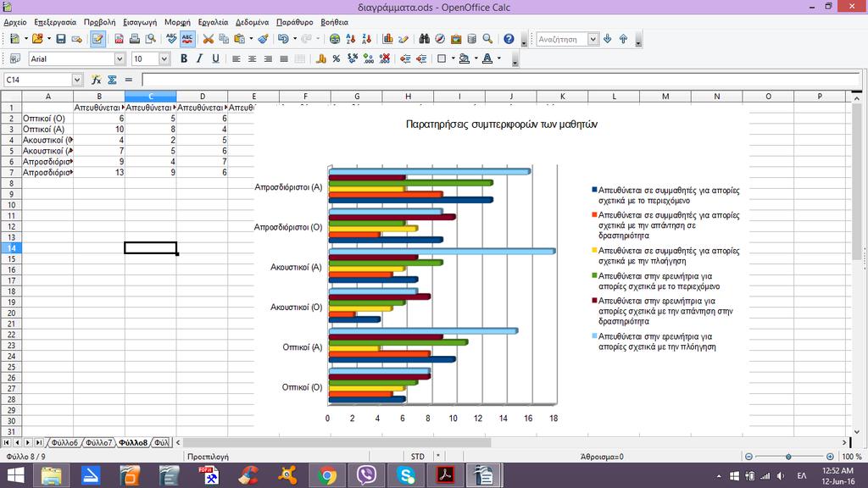Viewport: 868px width, 488px height.
Task: Open the Gallery icon
Action: [x=456, y=39]
